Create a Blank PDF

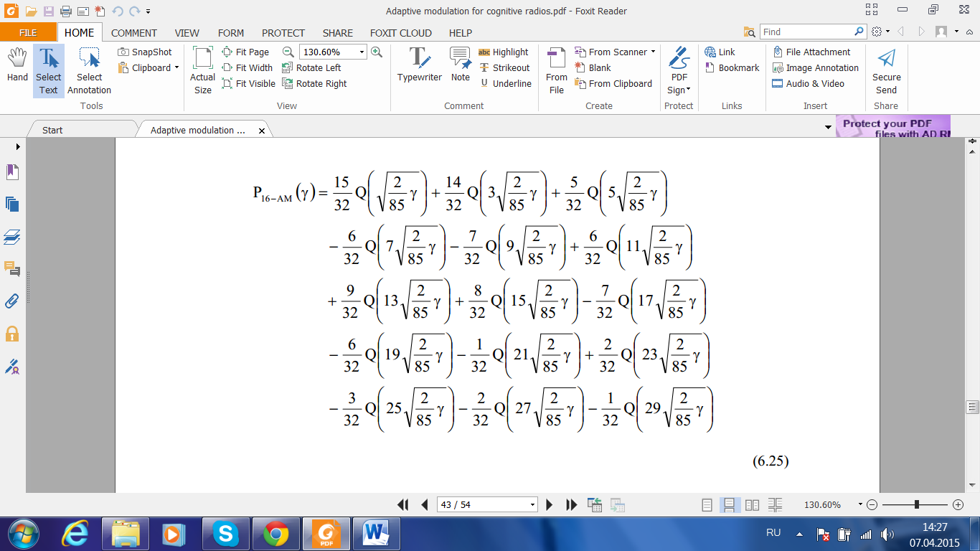(593, 67)
